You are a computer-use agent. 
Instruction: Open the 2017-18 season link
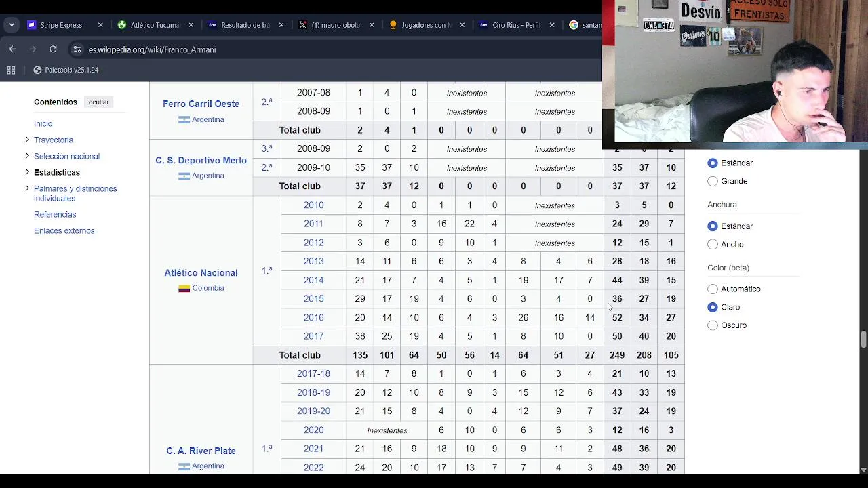313,373
